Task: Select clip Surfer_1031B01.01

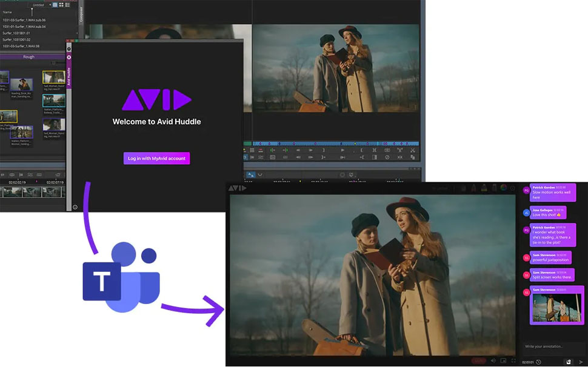Action: (x=16, y=33)
